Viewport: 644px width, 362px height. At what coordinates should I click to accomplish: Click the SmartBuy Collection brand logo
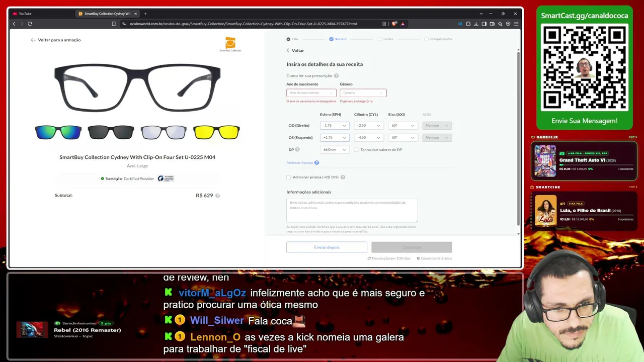point(230,44)
